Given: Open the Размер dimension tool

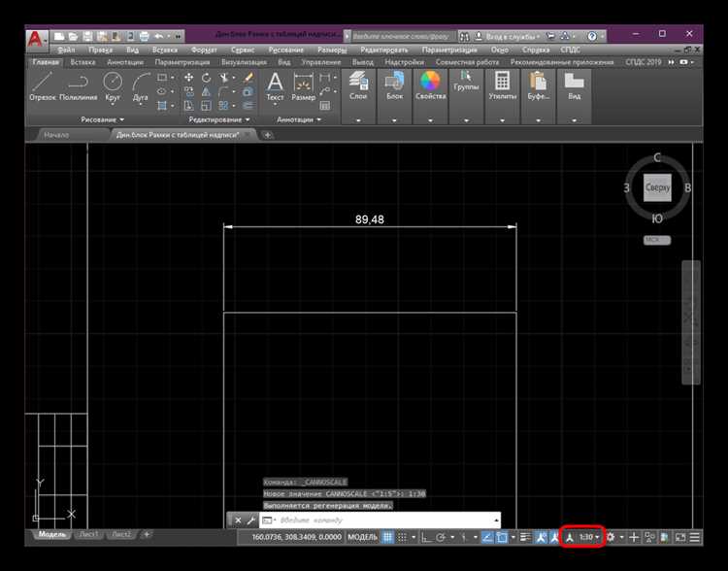Looking at the screenshot, I should pyautogui.click(x=303, y=86).
